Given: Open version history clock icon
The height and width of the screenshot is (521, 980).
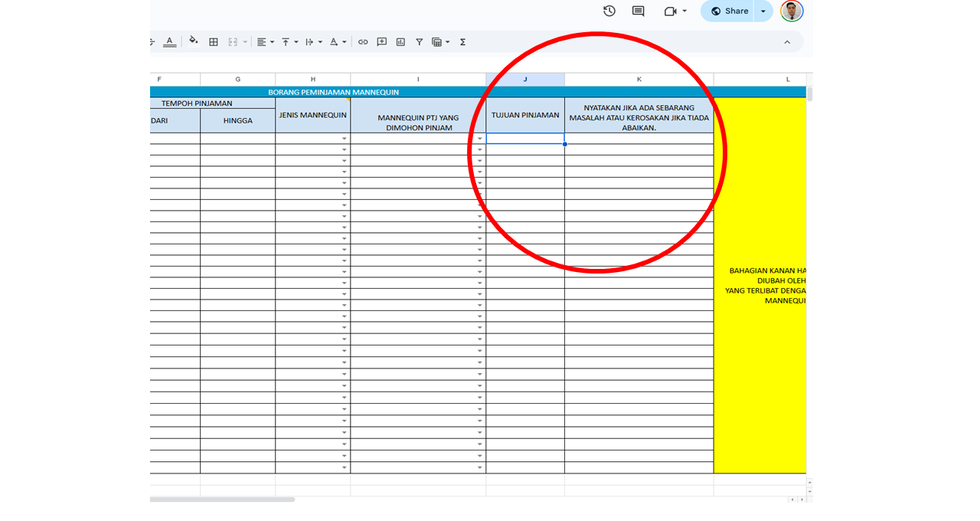Looking at the screenshot, I should (609, 11).
